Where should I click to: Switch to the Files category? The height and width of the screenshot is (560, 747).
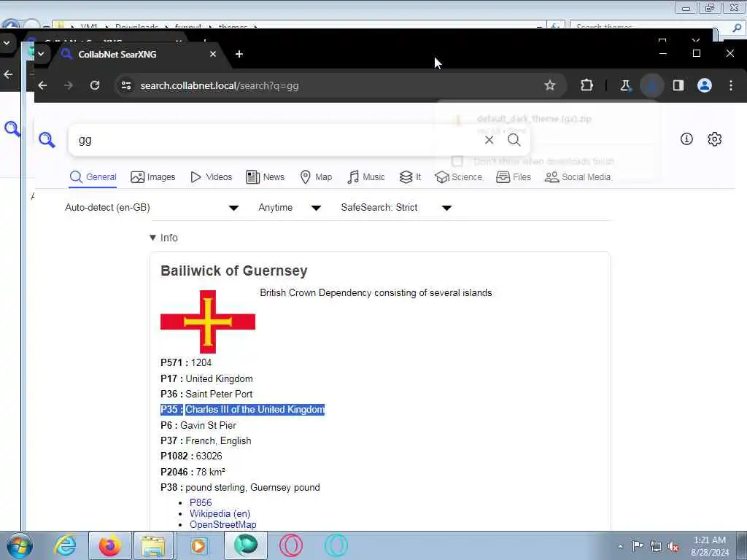coord(513,177)
